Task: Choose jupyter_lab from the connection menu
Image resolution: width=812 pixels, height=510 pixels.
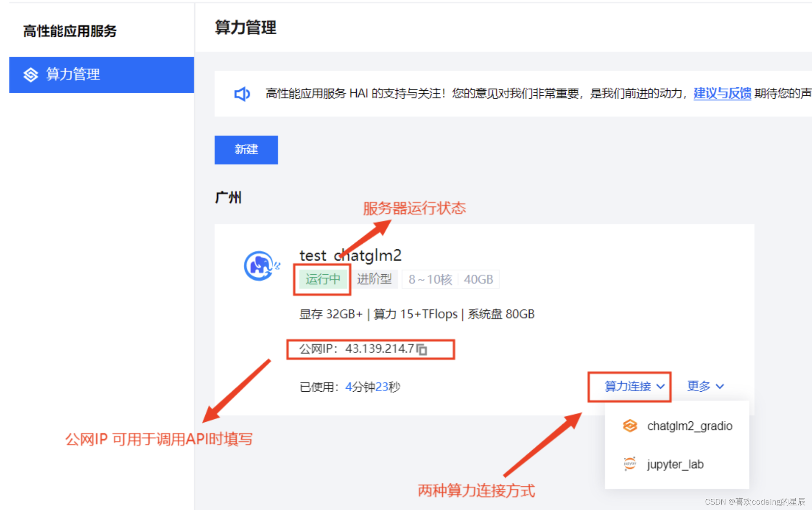Action: pos(677,464)
